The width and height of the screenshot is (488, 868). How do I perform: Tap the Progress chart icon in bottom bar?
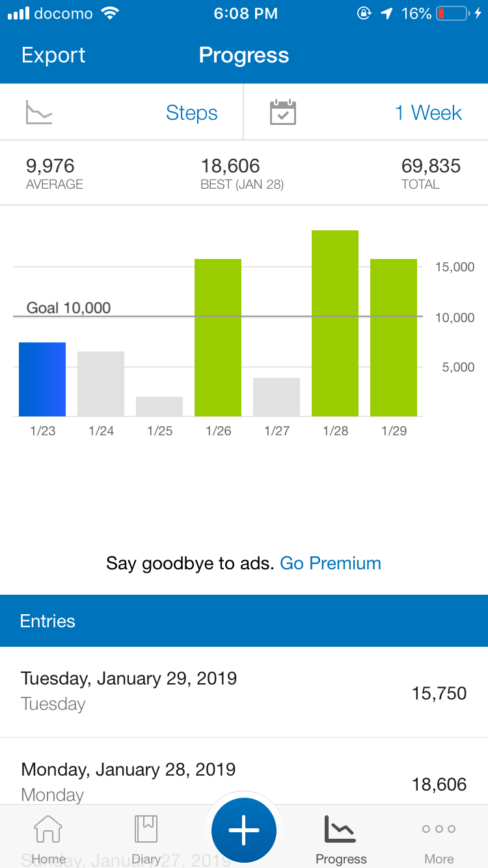click(341, 829)
